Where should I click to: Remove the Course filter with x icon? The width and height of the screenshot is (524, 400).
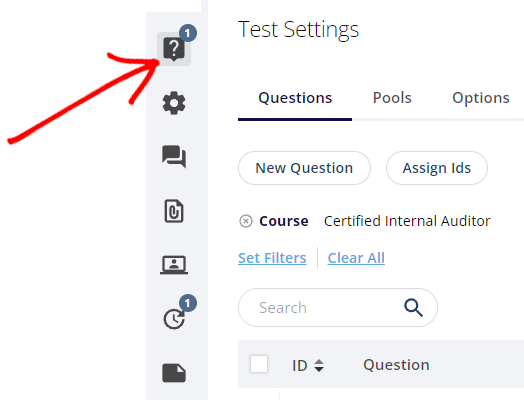point(246,221)
